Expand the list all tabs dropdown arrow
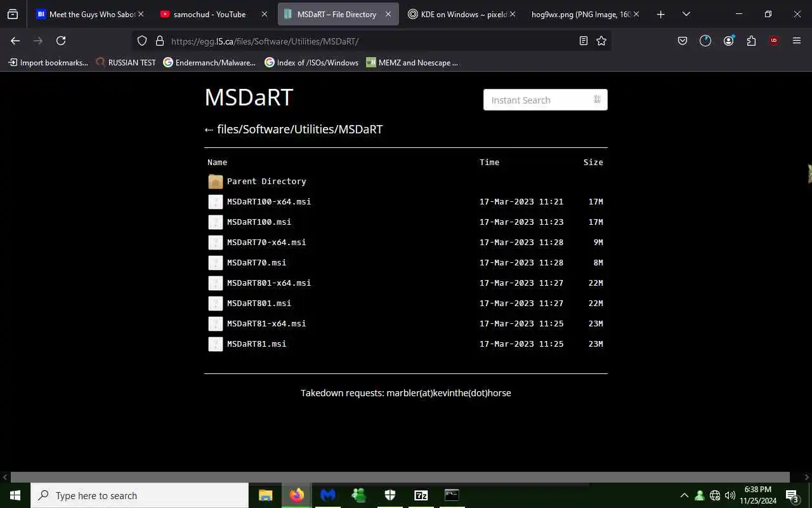The width and height of the screenshot is (812, 508). [x=686, y=14]
